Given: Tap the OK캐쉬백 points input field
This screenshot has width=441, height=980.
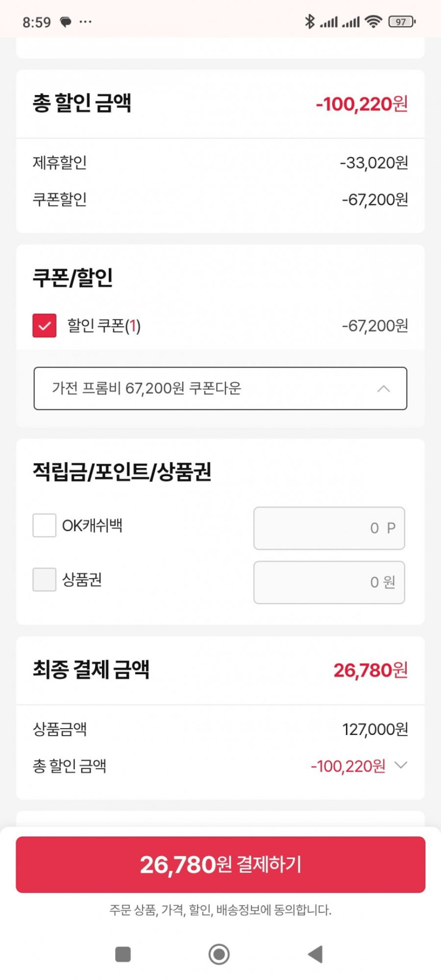Looking at the screenshot, I should (329, 528).
